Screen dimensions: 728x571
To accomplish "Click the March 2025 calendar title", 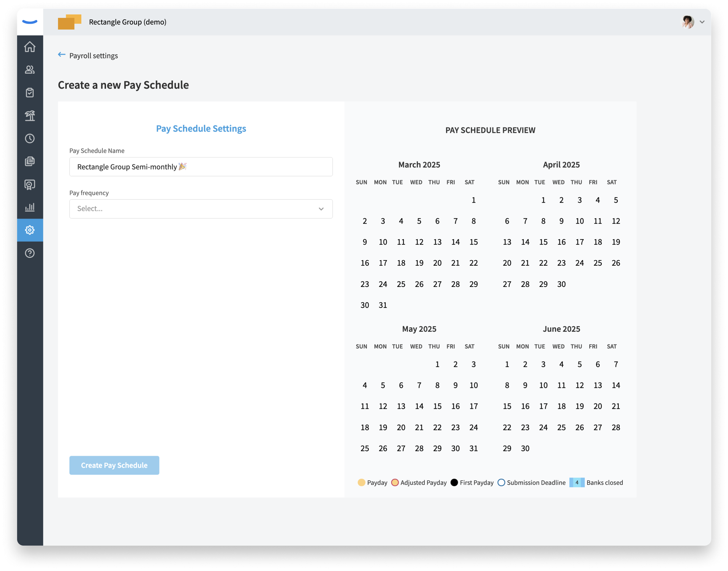I will [x=419, y=164].
